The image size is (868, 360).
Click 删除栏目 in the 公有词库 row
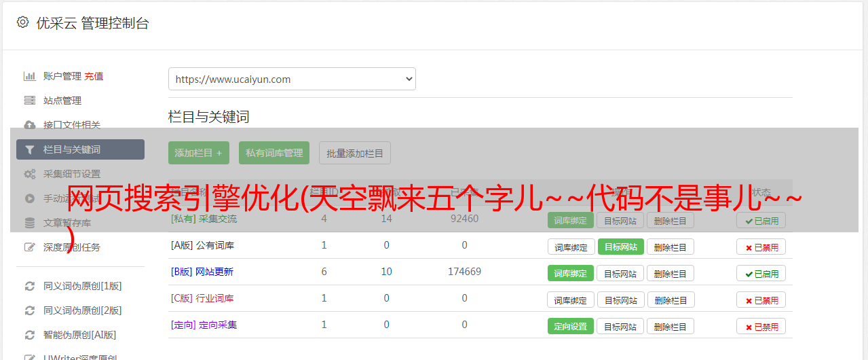point(671,247)
